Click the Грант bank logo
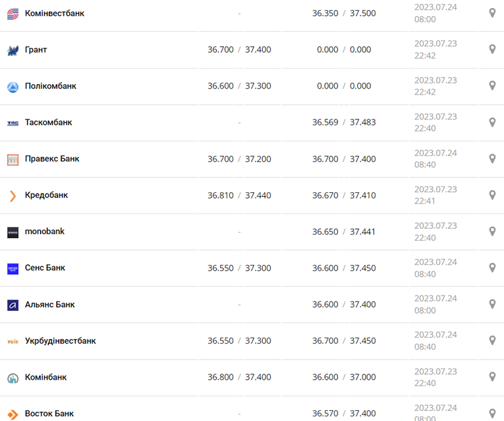Screen dimensions: 504x421 click(13, 50)
